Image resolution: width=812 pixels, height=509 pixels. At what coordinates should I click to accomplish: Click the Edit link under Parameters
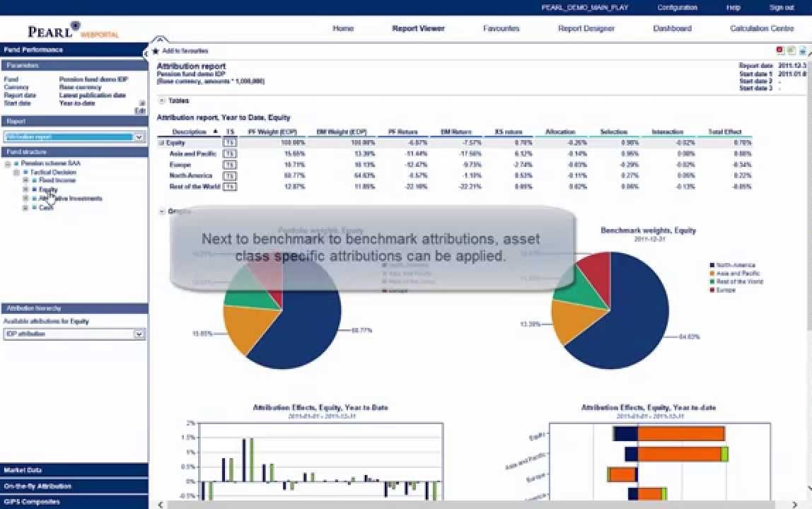[x=143, y=111]
